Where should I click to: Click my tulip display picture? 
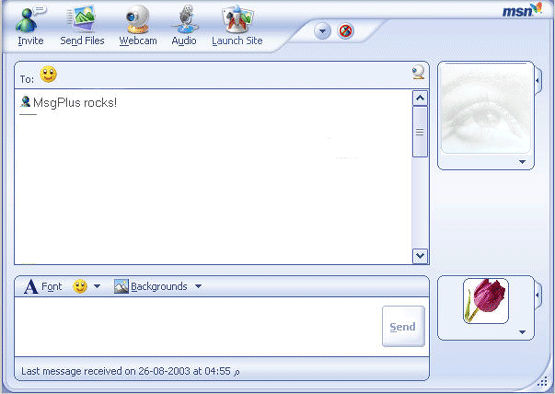coord(486,301)
